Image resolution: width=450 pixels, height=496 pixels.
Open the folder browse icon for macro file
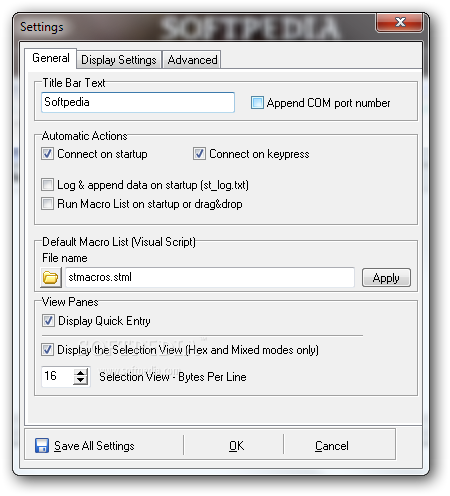pyautogui.click(x=51, y=277)
